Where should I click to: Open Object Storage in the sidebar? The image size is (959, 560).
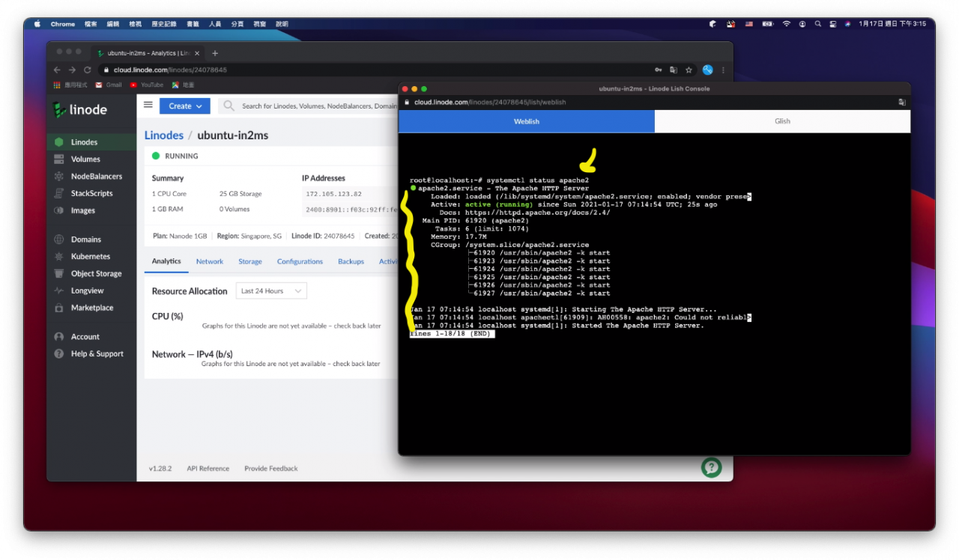click(x=91, y=274)
